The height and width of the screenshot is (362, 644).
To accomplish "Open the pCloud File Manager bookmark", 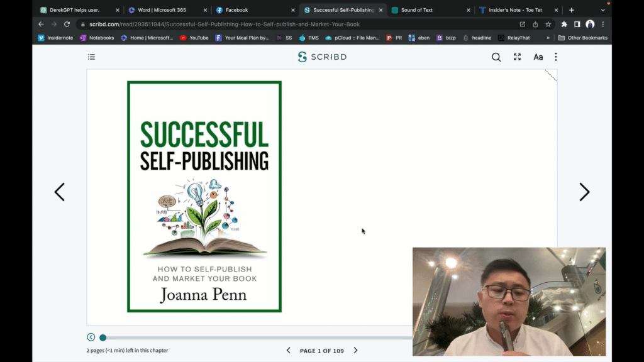I will tap(352, 38).
